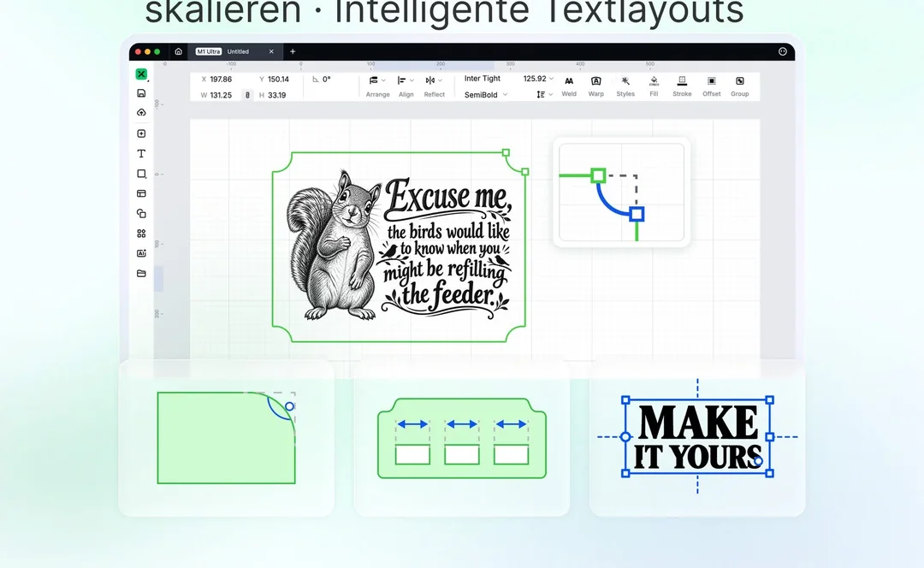
Task: Click the import image (plus) sidebar icon
Action: point(141,133)
